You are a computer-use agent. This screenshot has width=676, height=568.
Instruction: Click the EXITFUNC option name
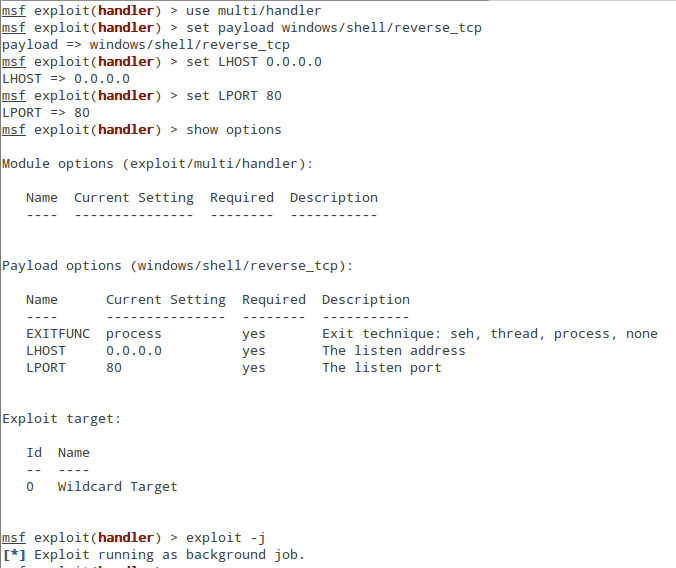click(58, 334)
